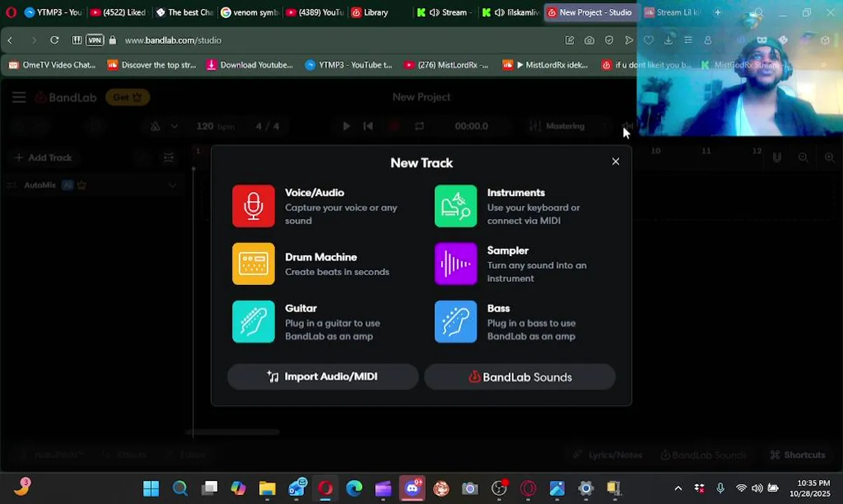The image size is (843, 504).
Task: Open the OmeTV Video Chat bookmark
Action: [52, 65]
